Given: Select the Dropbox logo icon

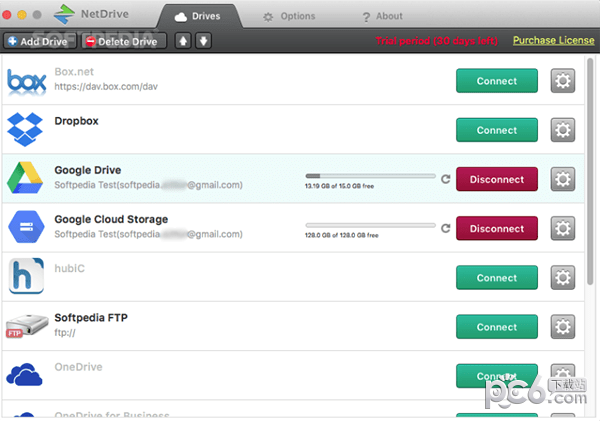Looking at the screenshot, I should coord(25,129).
